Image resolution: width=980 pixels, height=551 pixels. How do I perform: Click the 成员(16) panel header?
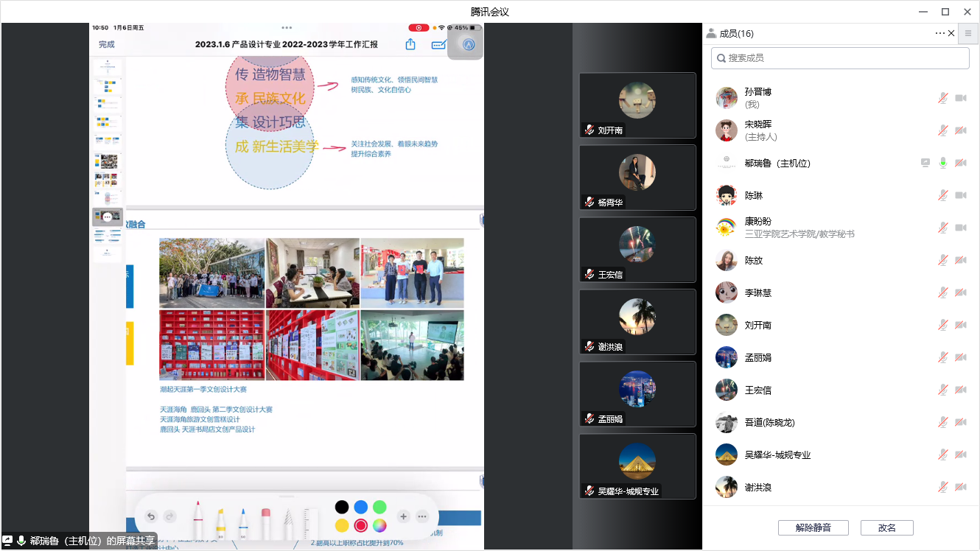736,33
